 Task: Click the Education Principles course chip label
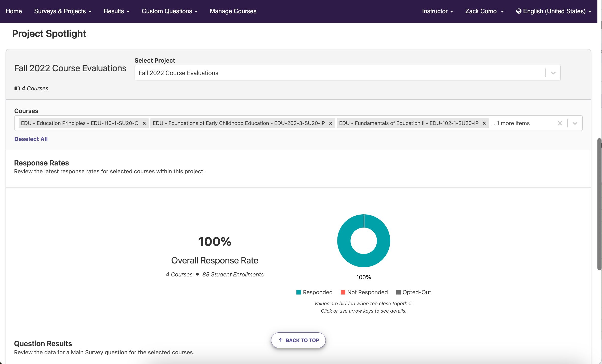(x=80, y=123)
